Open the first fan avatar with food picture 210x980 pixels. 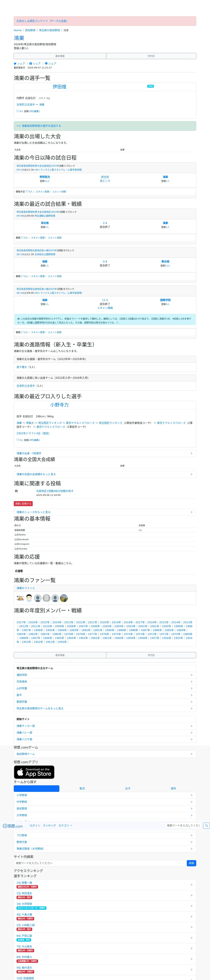pyautogui.click(x=21, y=598)
